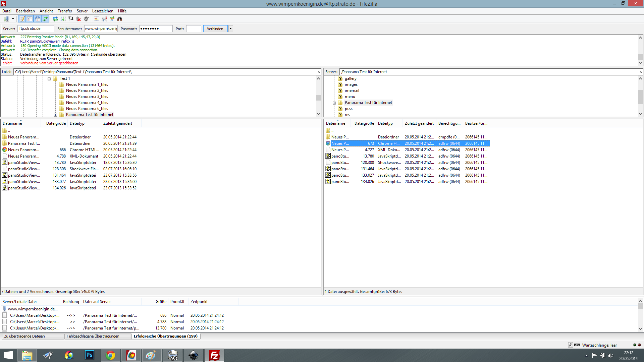
Task: Open the Site Manager icon
Action: [x=6, y=19]
